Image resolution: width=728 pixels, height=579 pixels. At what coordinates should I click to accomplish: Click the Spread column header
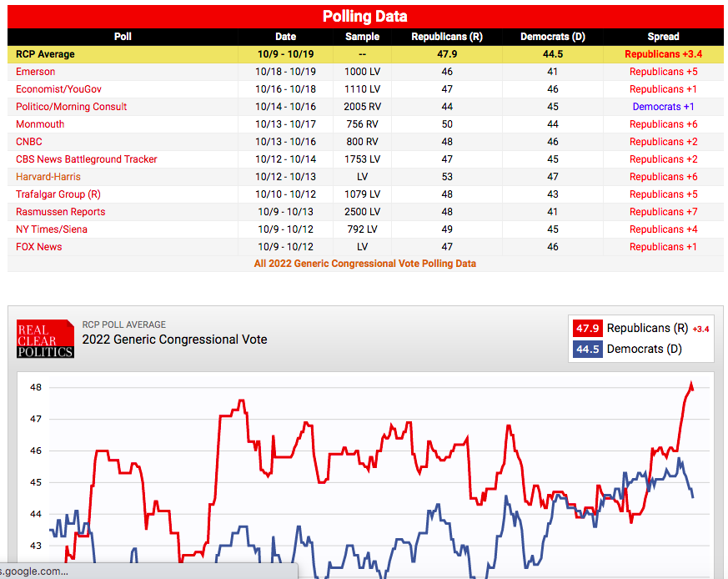[x=664, y=37]
